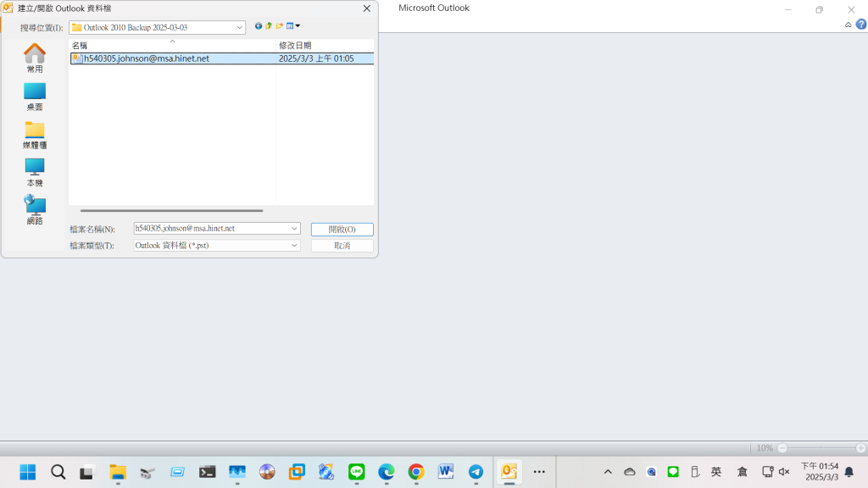Screen dimensions: 868x488
Task: Go up one folder level
Action: point(269,26)
